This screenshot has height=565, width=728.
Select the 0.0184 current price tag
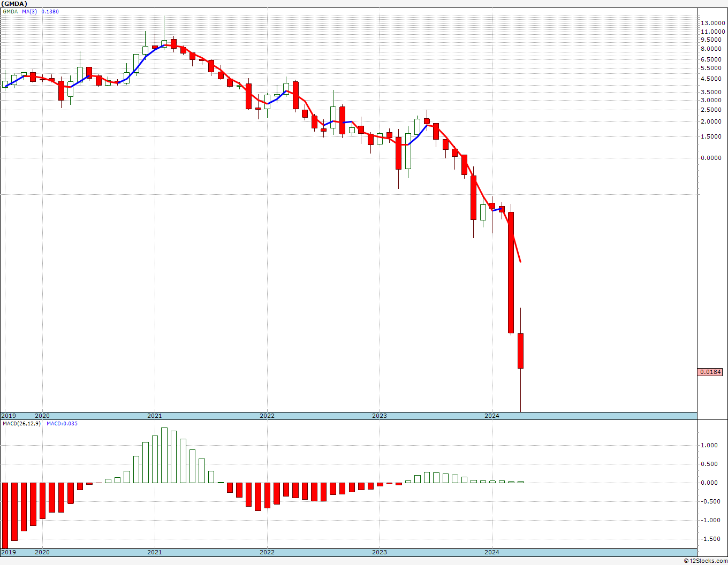pos(711,372)
